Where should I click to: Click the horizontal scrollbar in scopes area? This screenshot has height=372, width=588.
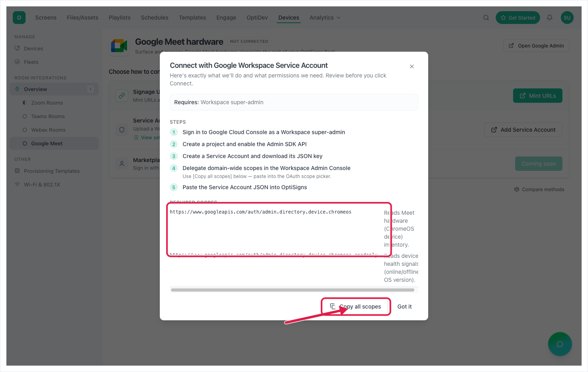click(292, 290)
